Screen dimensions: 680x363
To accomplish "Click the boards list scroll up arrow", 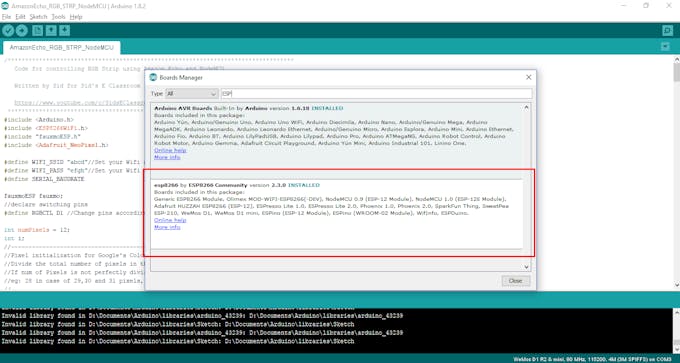I will point(526,108).
